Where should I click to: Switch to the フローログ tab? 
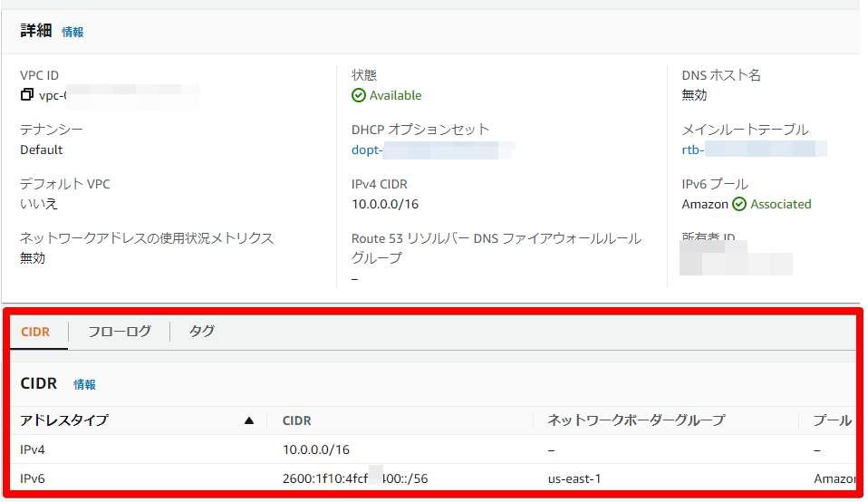(x=120, y=332)
